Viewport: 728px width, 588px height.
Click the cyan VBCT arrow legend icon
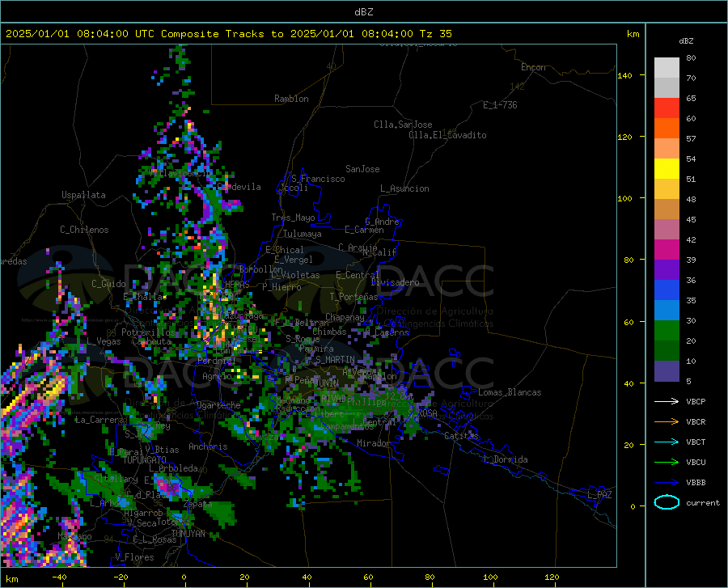pos(667,442)
